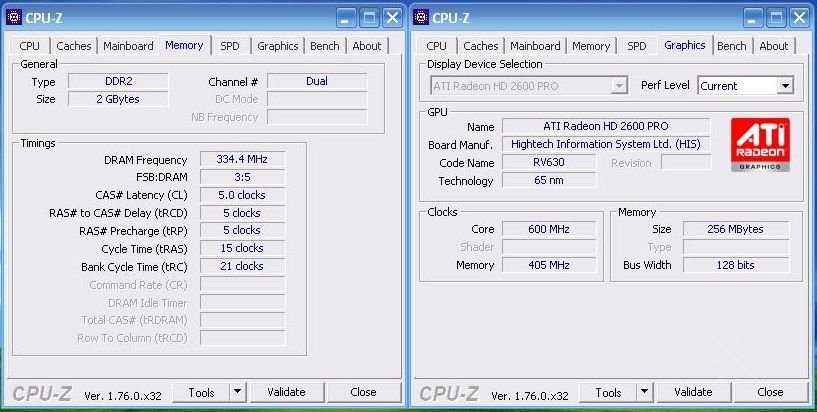The height and width of the screenshot is (412, 817).
Task: Switch to Caches tab in left window
Action: 74,46
